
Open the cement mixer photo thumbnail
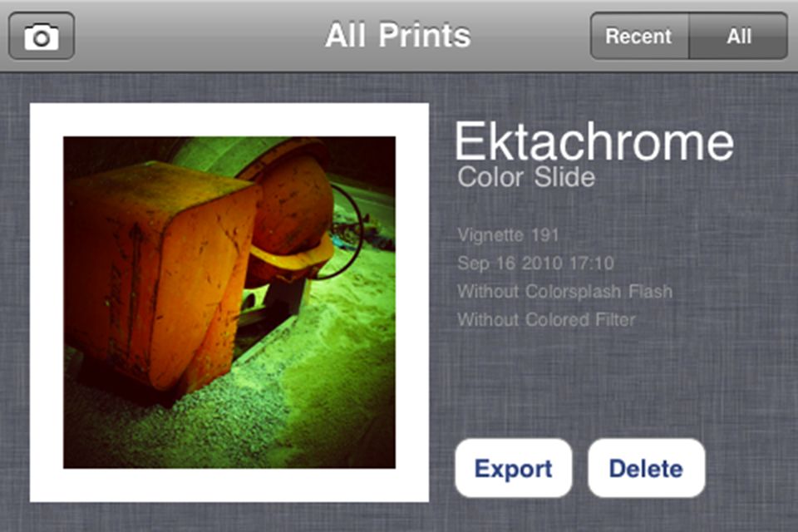coord(229,303)
